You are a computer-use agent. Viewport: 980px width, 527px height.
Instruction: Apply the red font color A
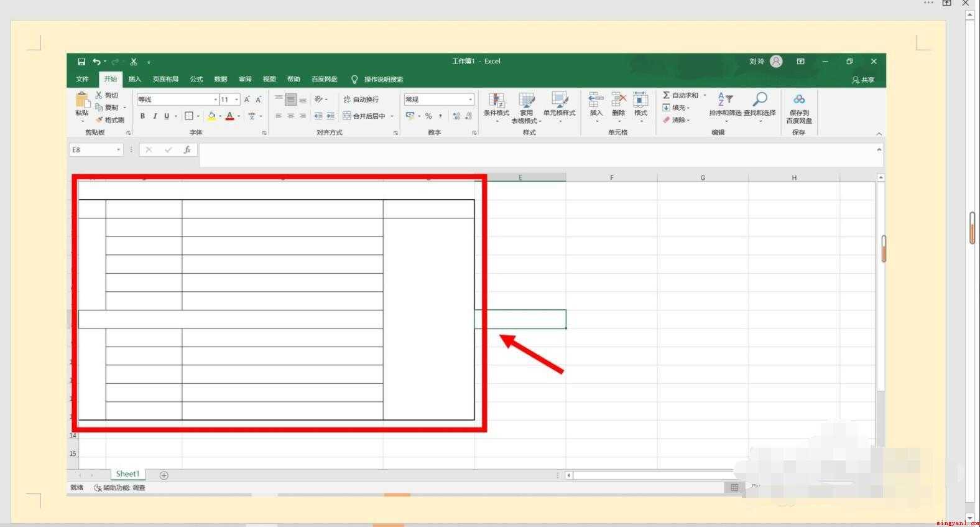[x=229, y=116]
